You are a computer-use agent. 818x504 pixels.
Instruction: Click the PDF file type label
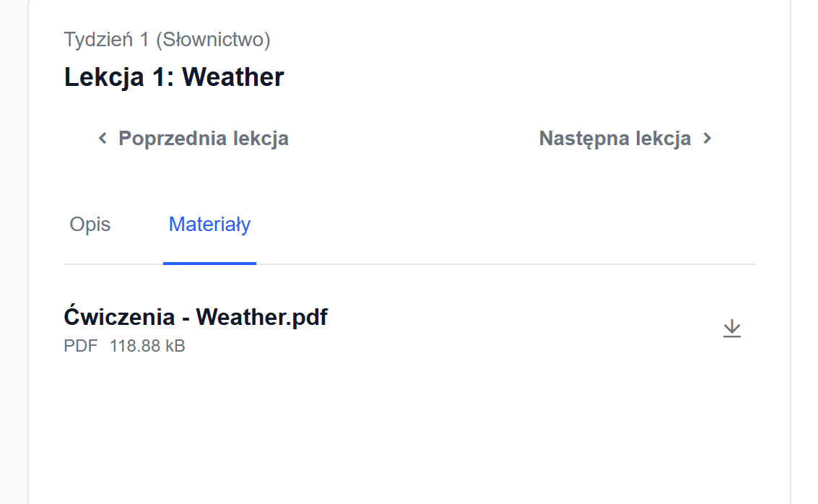click(80, 346)
